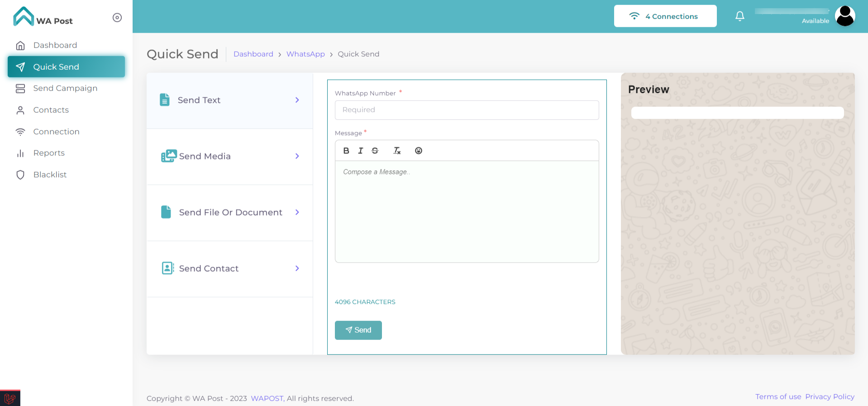Toggle italic formatting in message editor
The image size is (868, 406).
360,151
